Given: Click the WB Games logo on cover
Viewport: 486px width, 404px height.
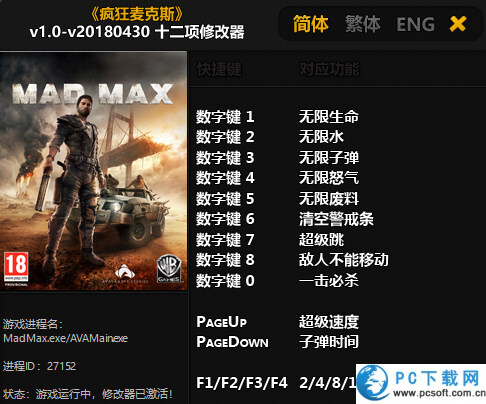Looking at the screenshot, I should [x=169, y=269].
